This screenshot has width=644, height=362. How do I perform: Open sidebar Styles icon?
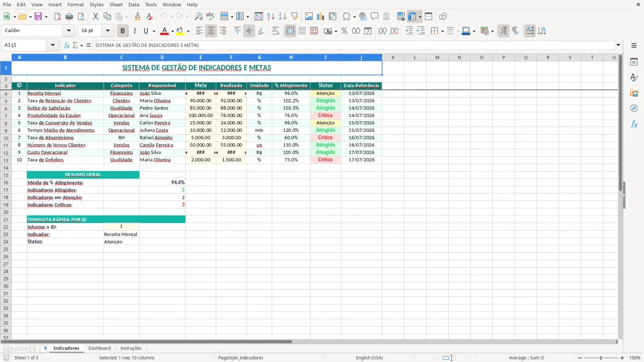(x=634, y=77)
